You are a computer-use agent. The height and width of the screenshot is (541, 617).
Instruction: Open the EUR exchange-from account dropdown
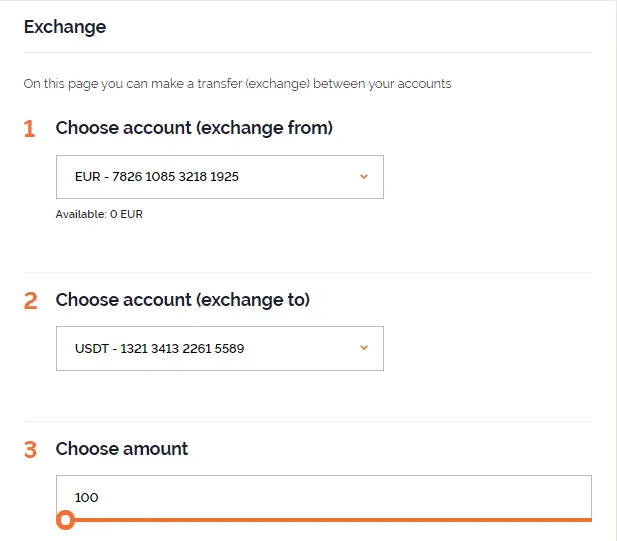click(x=220, y=177)
